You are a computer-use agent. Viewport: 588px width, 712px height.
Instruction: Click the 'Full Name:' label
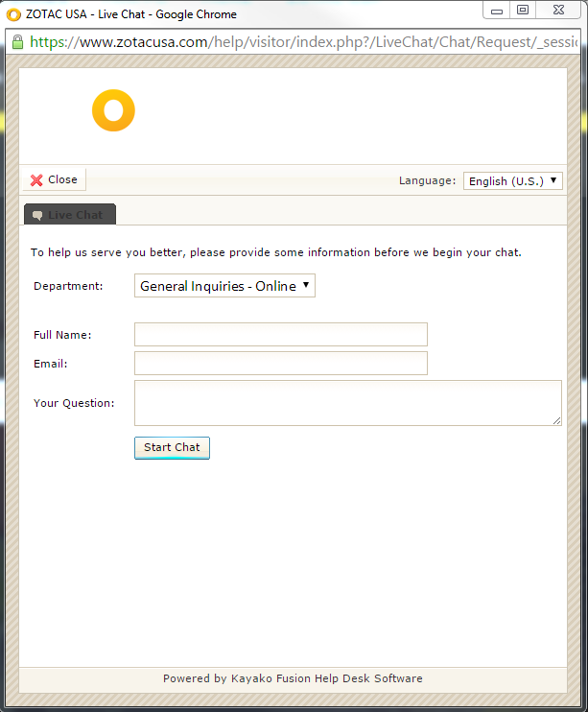[x=62, y=335]
